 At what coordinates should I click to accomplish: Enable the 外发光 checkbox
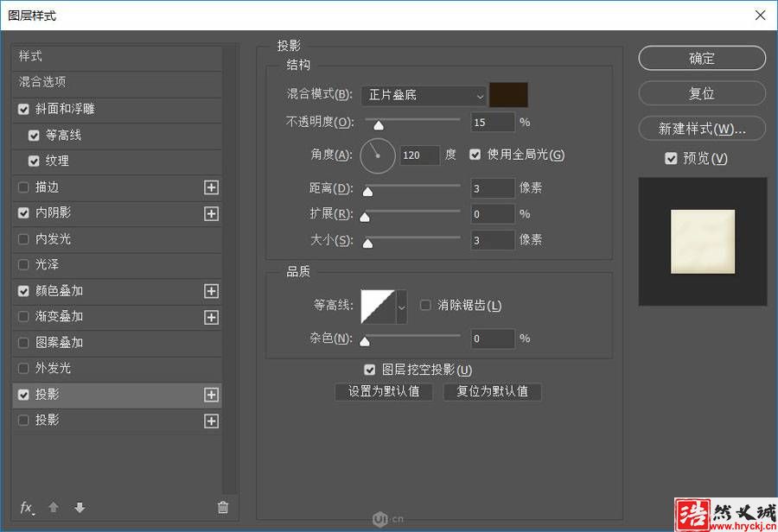coord(23,369)
